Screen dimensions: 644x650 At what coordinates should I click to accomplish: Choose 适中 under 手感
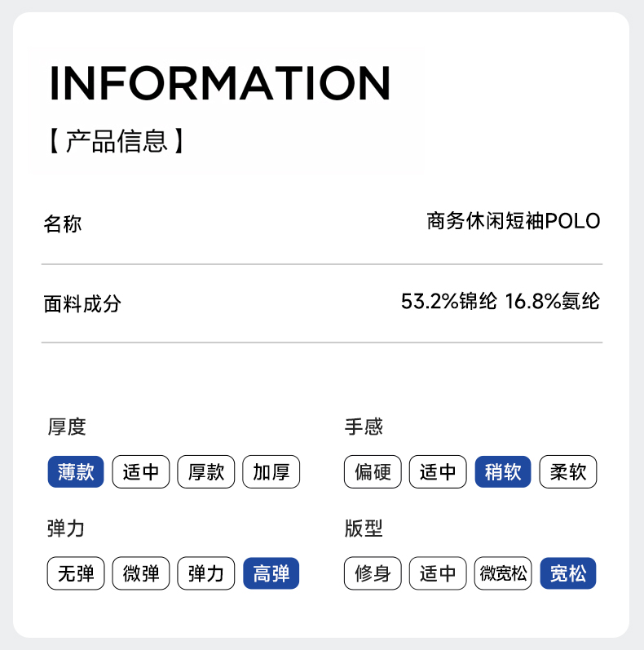pos(438,472)
